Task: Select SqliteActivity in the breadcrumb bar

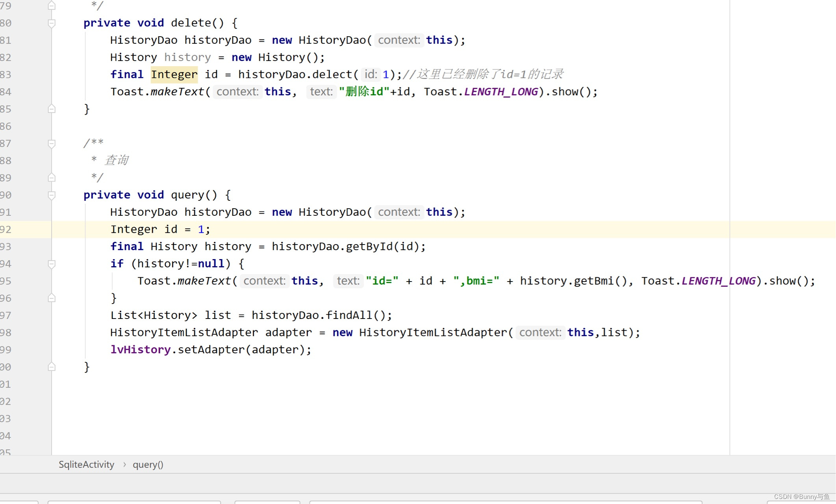Action: pyautogui.click(x=86, y=465)
